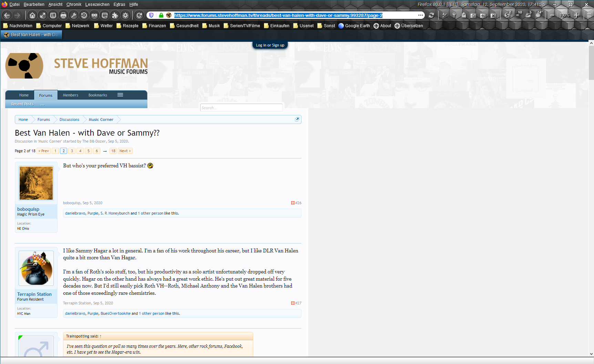Jump to last page 18
The width and height of the screenshot is (594, 364).
point(113,151)
